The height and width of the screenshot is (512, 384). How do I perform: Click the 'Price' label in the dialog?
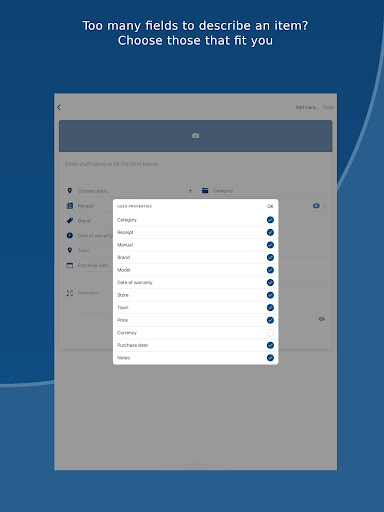pyautogui.click(x=123, y=320)
